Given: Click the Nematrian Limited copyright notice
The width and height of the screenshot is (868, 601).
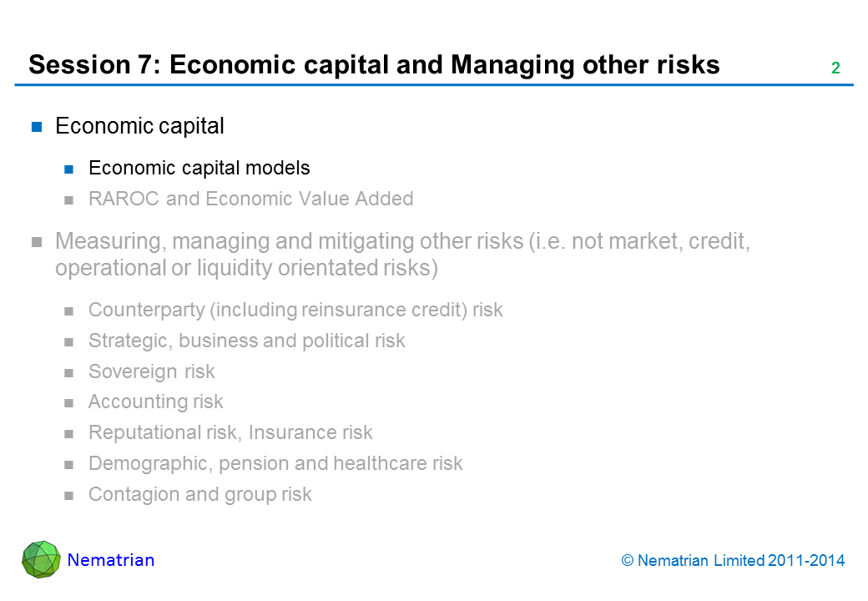Looking at the screenshot, I should point(734,561).
